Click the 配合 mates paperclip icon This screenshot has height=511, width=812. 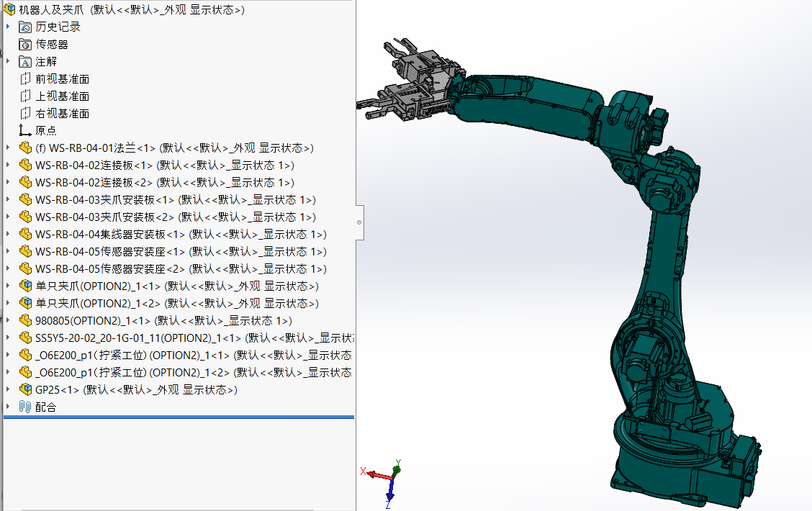click(x=25, y=407)
